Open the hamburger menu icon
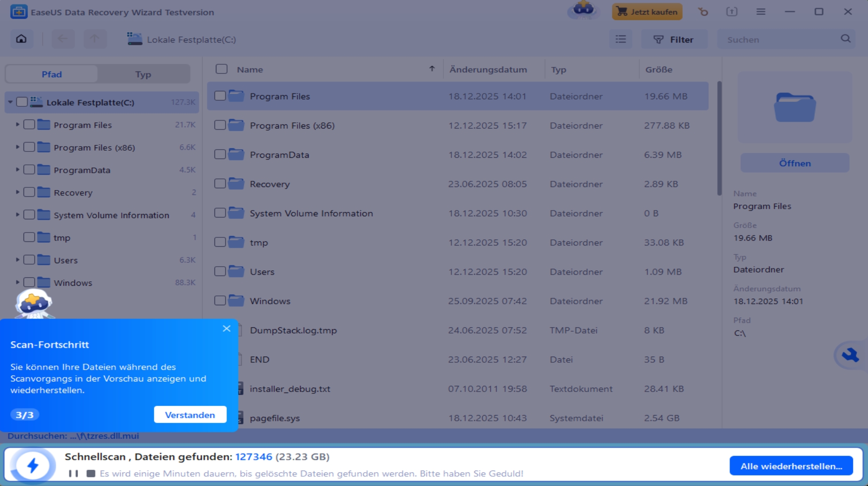 (761, 12)
